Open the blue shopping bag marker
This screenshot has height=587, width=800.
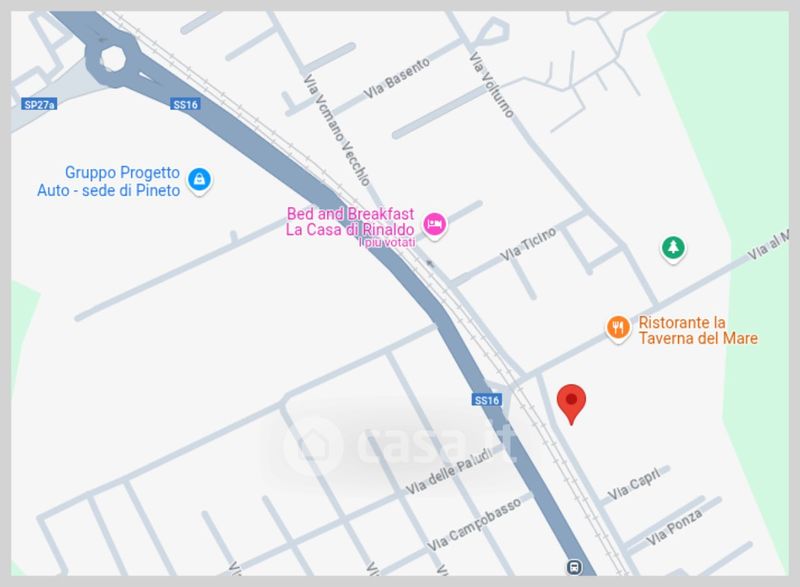pos(199,180)
